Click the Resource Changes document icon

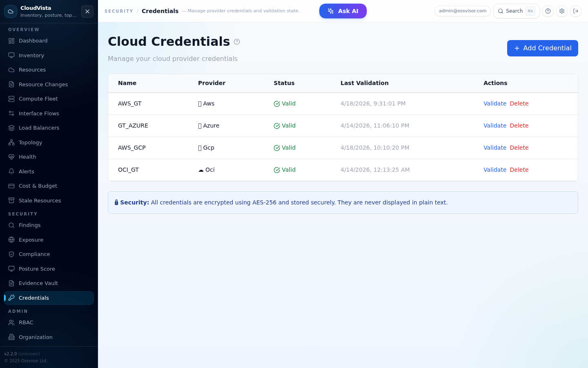click(11, 84)
